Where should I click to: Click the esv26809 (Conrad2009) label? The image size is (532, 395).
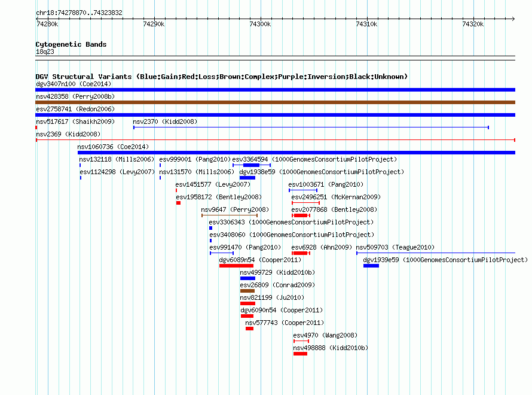point(277,285)
